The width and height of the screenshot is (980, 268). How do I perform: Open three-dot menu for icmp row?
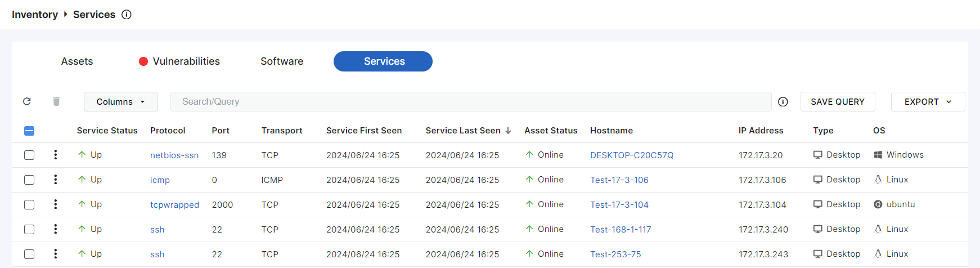(x=55, y=180)
